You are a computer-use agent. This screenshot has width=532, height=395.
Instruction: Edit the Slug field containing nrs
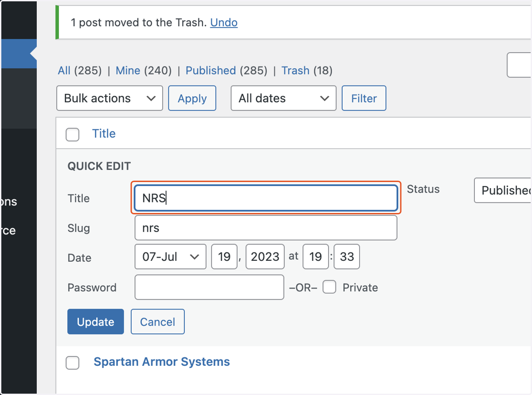point(266,228)
